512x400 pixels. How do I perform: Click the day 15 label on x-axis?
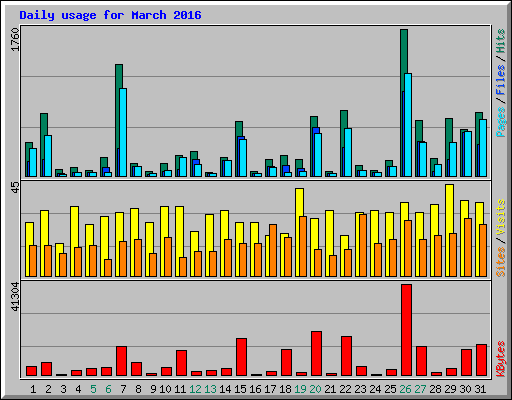point(240,389)
